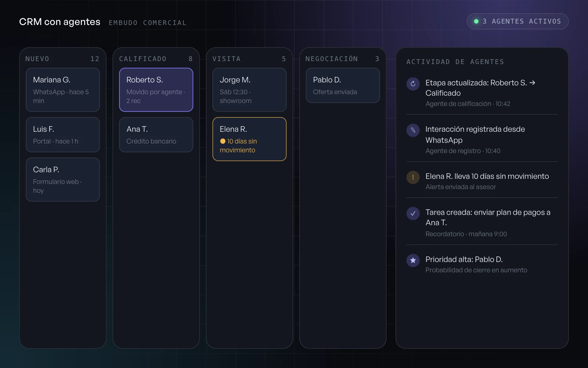This screenshot has height=368, width=588.
Task: Open the 3 Agentes Activos badge
Action: (517, 21)
